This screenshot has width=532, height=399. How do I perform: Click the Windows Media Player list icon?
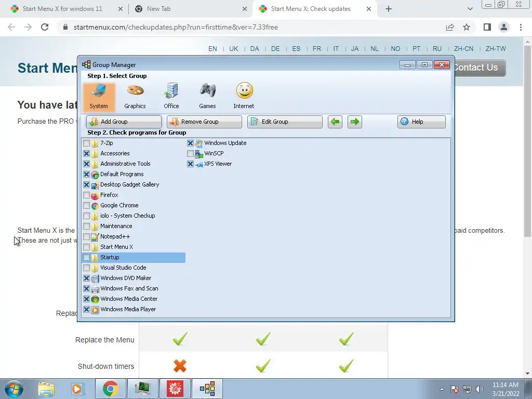(95, 310)
